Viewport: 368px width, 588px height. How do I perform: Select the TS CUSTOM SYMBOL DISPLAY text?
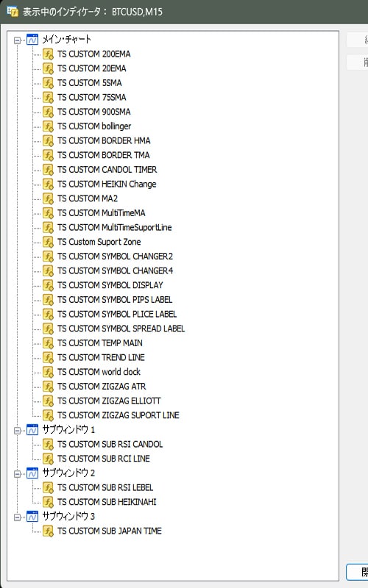(x=110, y=285)
